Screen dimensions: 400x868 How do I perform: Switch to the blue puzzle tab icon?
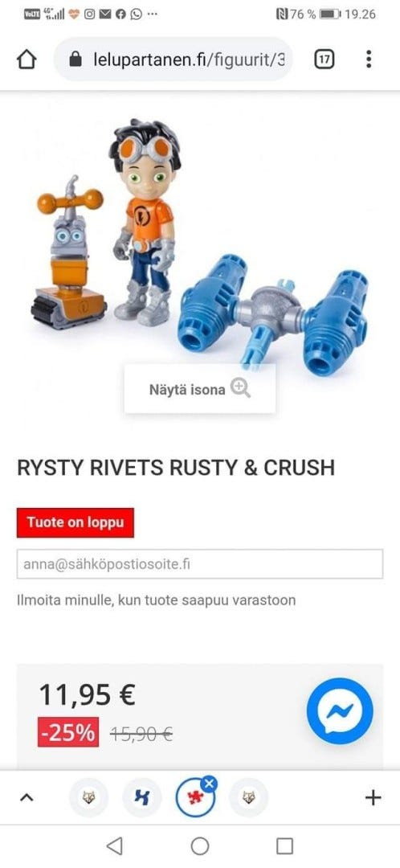[141, 798]
